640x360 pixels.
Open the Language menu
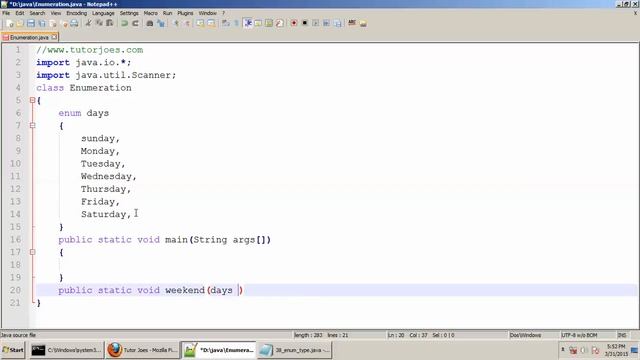[103, 13]
